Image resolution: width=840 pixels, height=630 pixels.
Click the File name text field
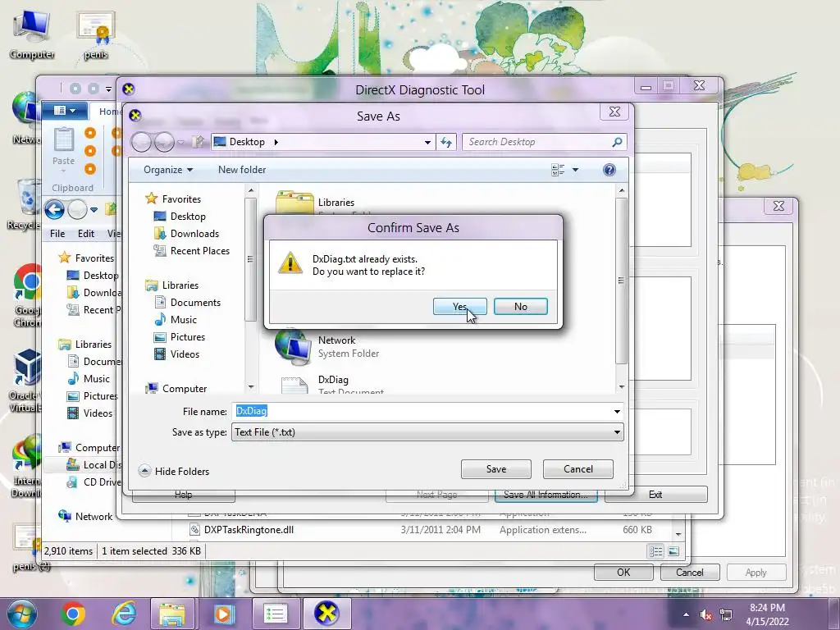pyautogui.click(x=422, y=412)
